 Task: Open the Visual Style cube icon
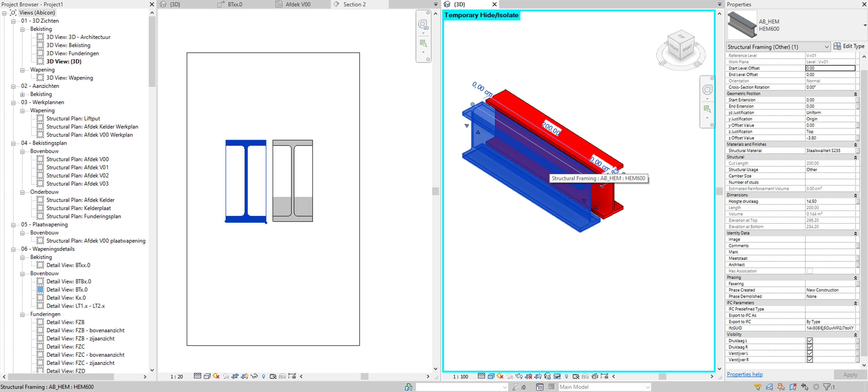[x=491, y=375]
